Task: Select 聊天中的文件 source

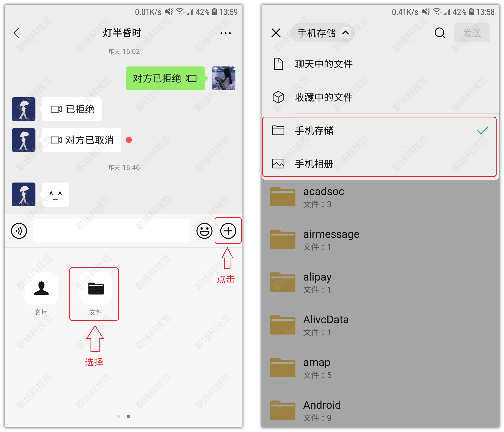Action: coord(380,64)
